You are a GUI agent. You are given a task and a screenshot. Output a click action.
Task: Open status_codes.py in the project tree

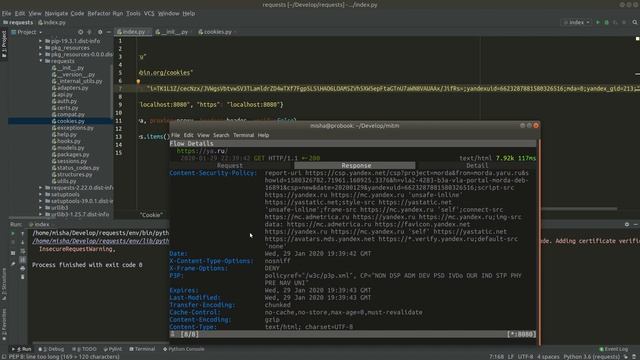75,168
